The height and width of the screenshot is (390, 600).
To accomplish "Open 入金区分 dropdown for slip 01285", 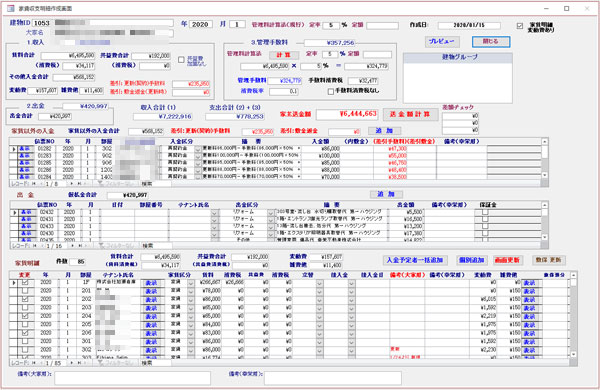I will click(x=198, y=163).
